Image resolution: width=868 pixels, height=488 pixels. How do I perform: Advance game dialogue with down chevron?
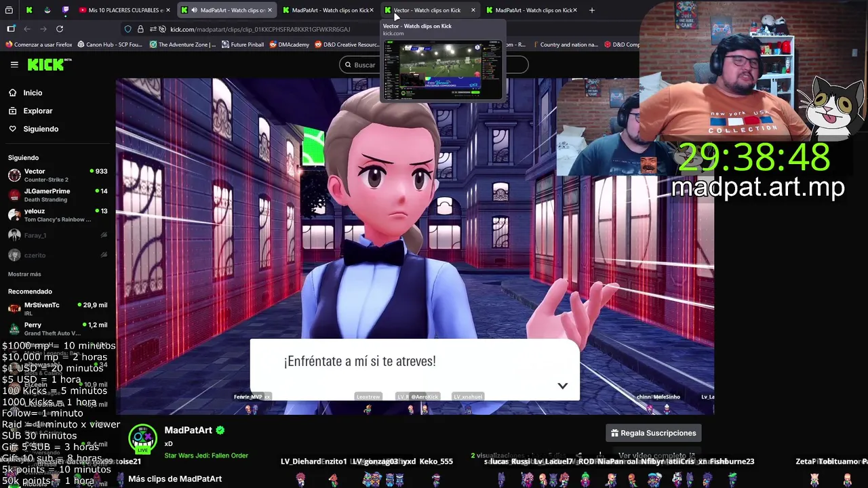coord(563,386)
